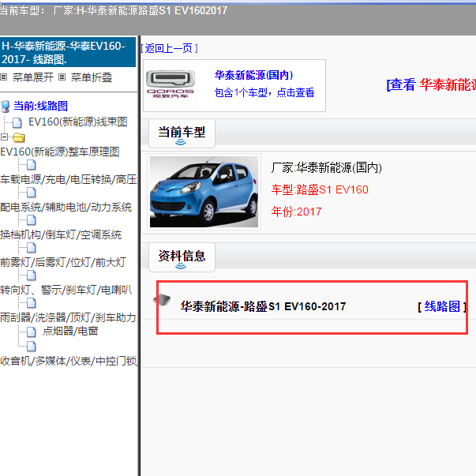Select 当前:线路图 root node
Image resolution: width=476 pixels, height=476 pixels.
coord(40,107)
